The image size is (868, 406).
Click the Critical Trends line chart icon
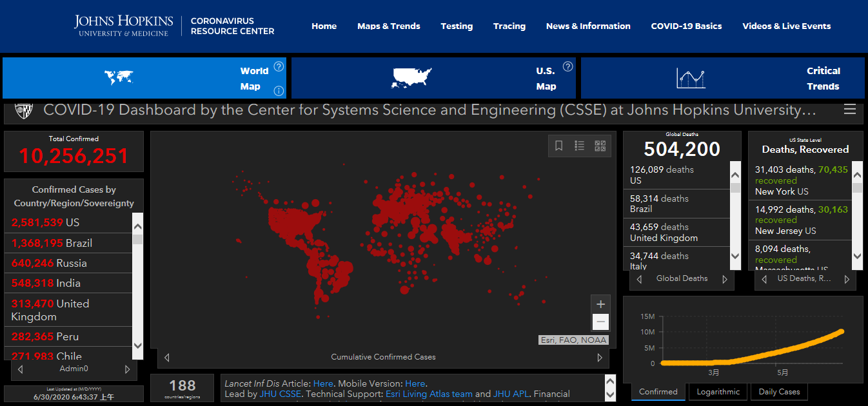691,78
